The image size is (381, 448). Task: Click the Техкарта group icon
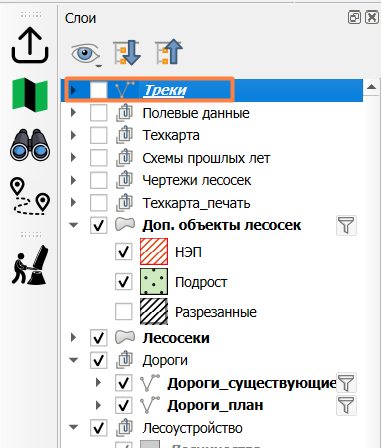coord(124,135)
